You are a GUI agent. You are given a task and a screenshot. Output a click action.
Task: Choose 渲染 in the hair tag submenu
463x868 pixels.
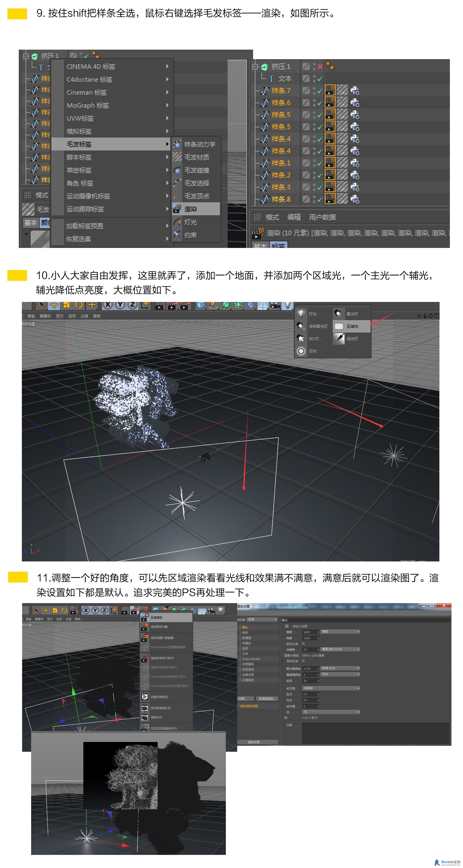pyautogui.click(x=196, y=209)
